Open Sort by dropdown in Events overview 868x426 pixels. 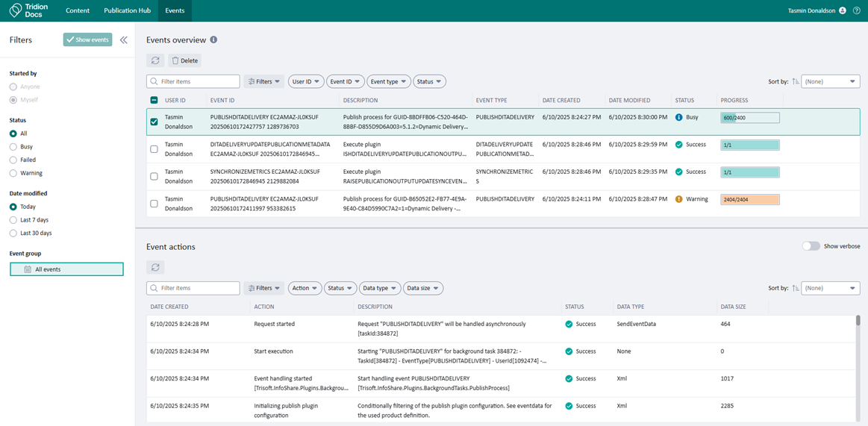[830, 81]
